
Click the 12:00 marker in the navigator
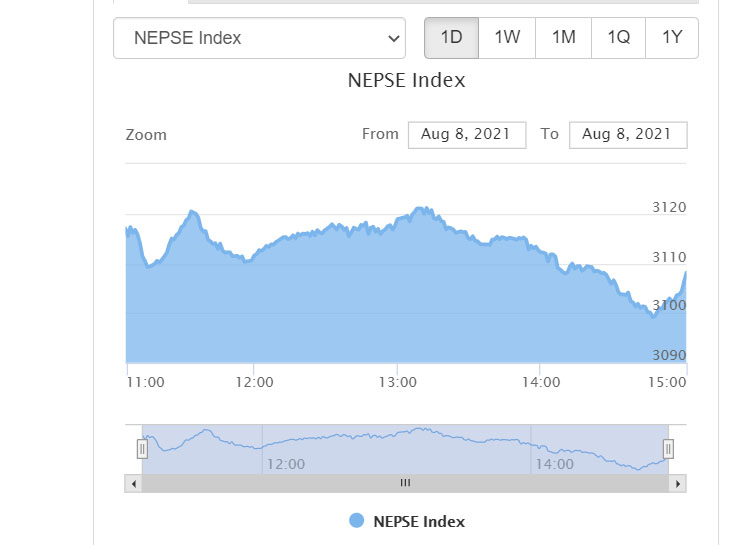coord(285,464)
